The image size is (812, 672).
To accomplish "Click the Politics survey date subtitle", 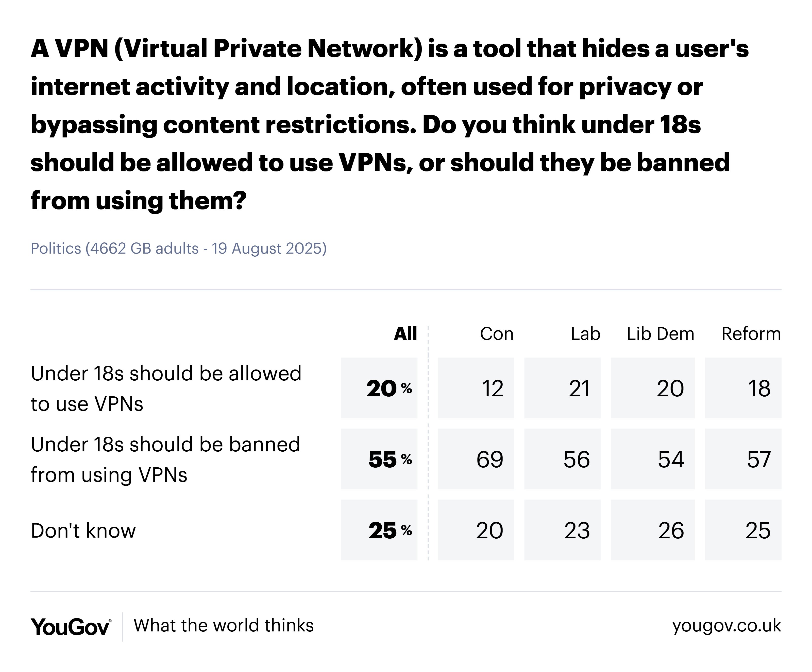I will [179, 249].
